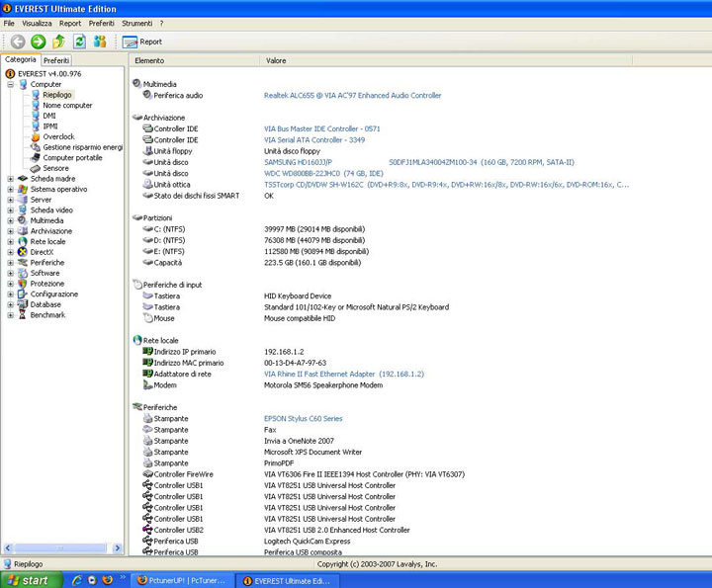Expand the Scheda video node
Image resolution: width=712 pixels, height=588 pixels.
[x=11, y=210]
